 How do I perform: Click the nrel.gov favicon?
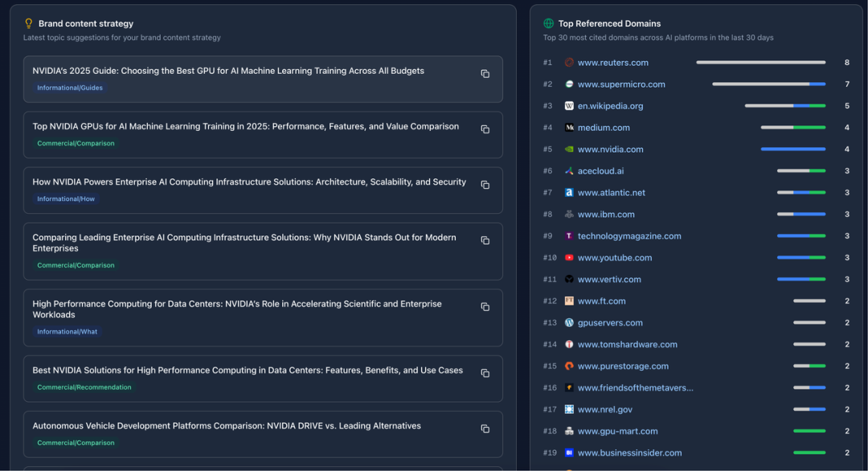[x=569, y=409]
